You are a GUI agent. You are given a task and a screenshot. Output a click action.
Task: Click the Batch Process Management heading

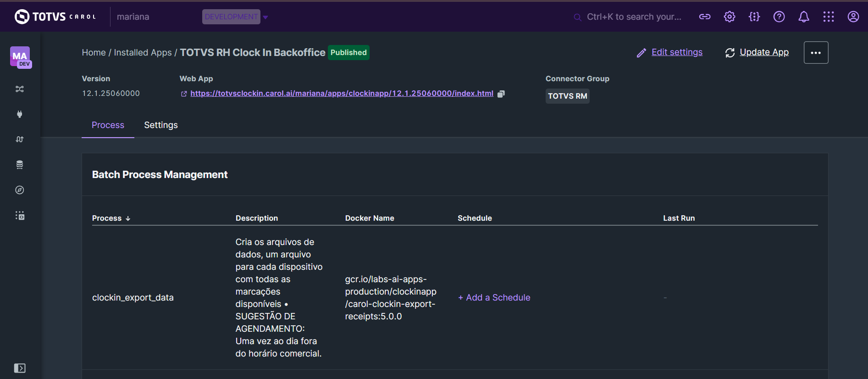(160, 174)
